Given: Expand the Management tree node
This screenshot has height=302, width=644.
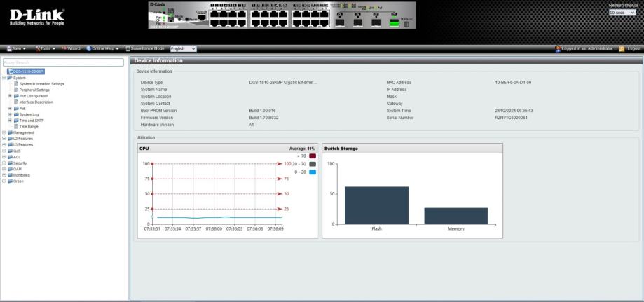Looking at the screenshot, I should click(4, 132).
